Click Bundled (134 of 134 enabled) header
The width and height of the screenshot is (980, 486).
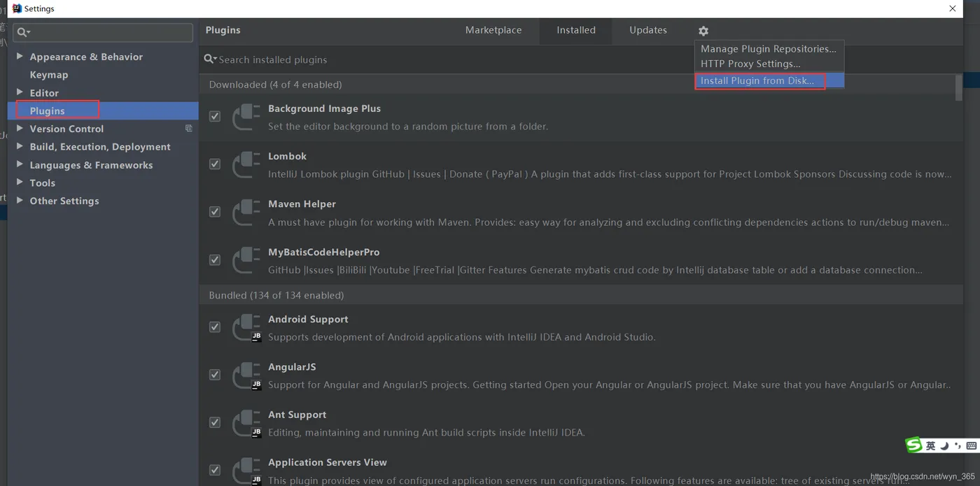[x=276, y=295]
